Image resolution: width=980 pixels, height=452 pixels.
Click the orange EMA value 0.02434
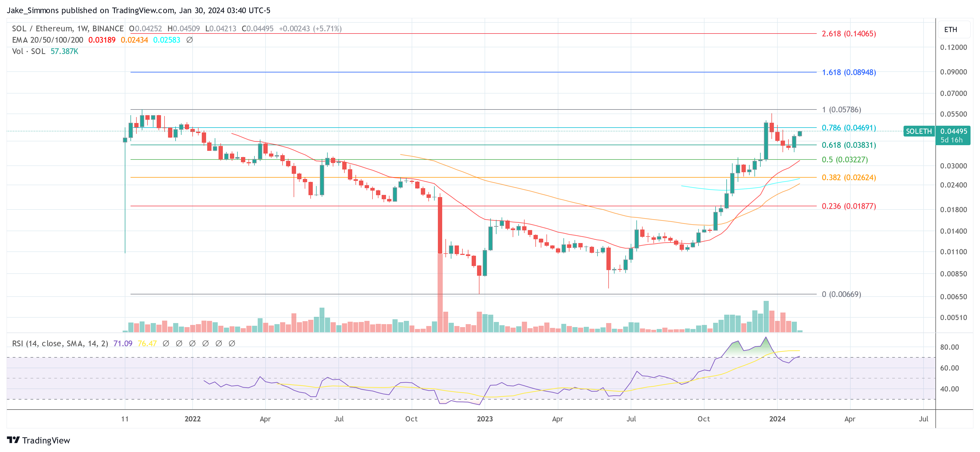coord(134,40)
